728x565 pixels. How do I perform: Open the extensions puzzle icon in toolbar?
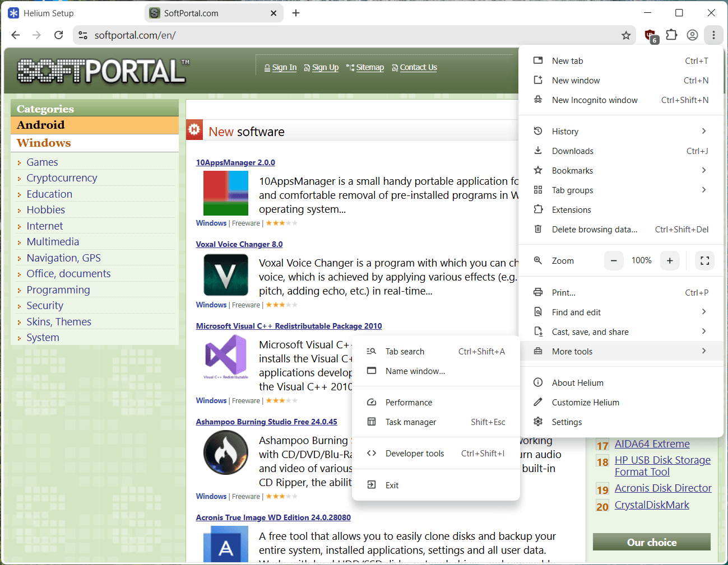tap(671, 35)
